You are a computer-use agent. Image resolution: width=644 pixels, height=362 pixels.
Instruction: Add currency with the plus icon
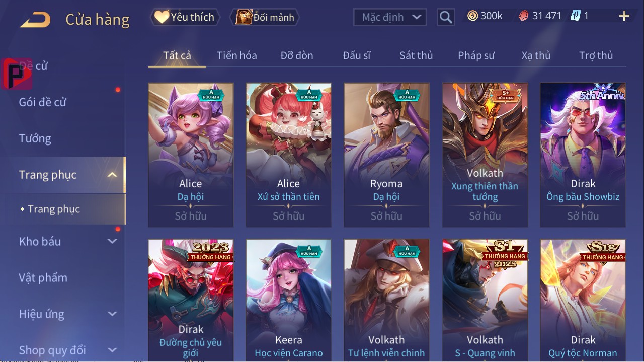pyautogui.click(x=624, y=16)
